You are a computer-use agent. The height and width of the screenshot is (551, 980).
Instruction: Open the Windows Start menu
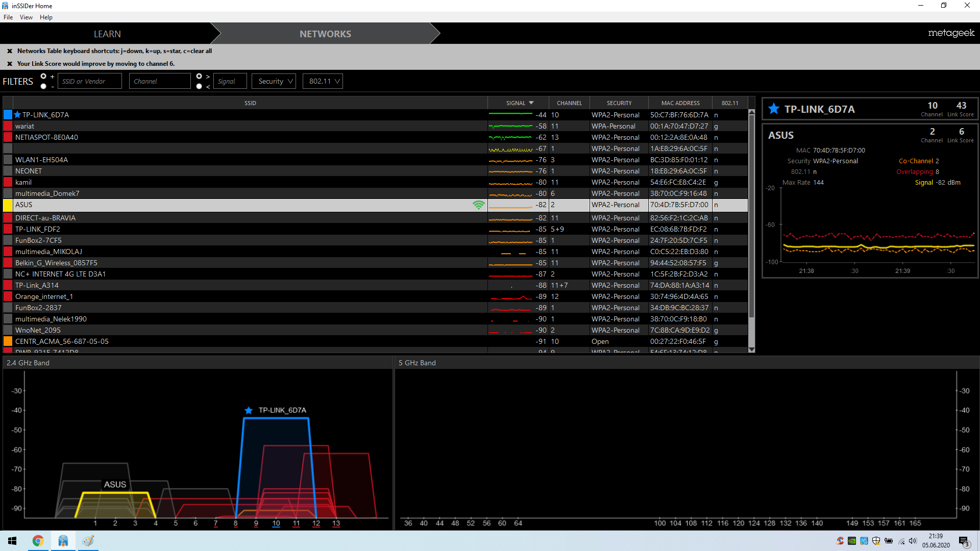click(x=12, y=541)
